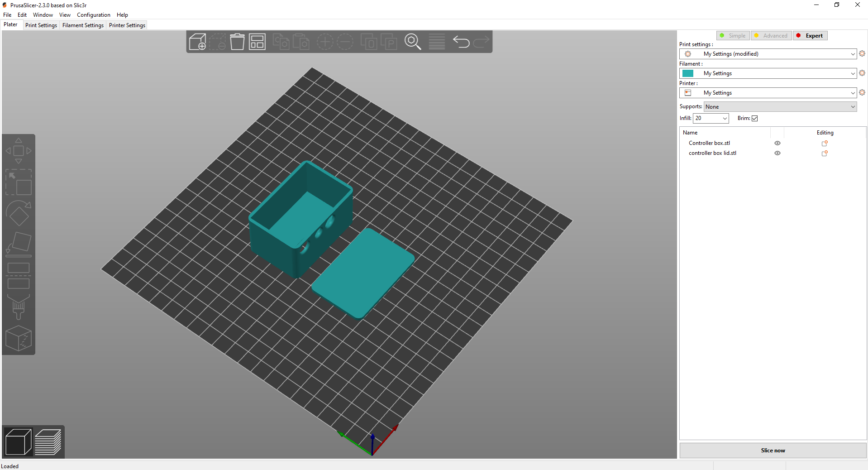The width and height of the screenshot is (868, 470).
Task: Select the Rotate tool in left sidebar
Action: tap(19, 213)
